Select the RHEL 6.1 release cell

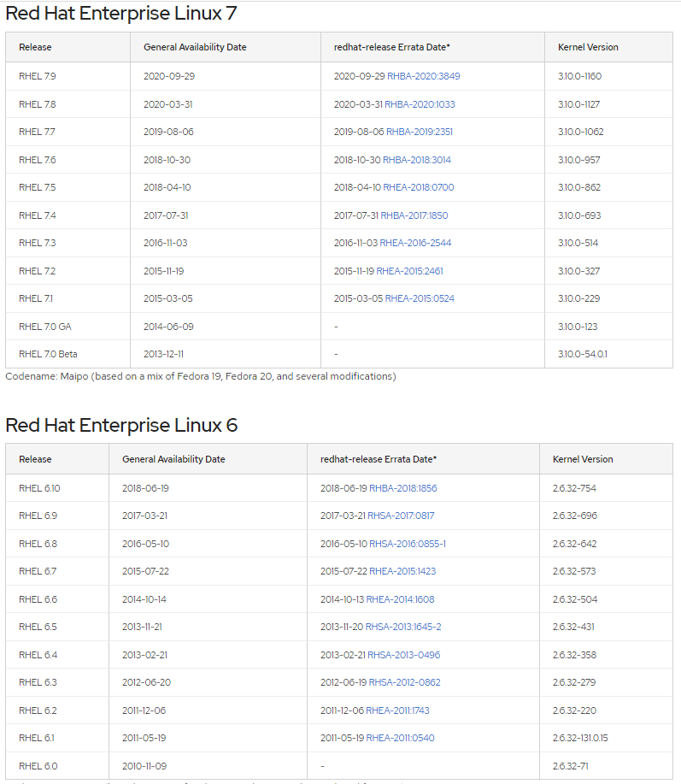[x=57, y=738]
